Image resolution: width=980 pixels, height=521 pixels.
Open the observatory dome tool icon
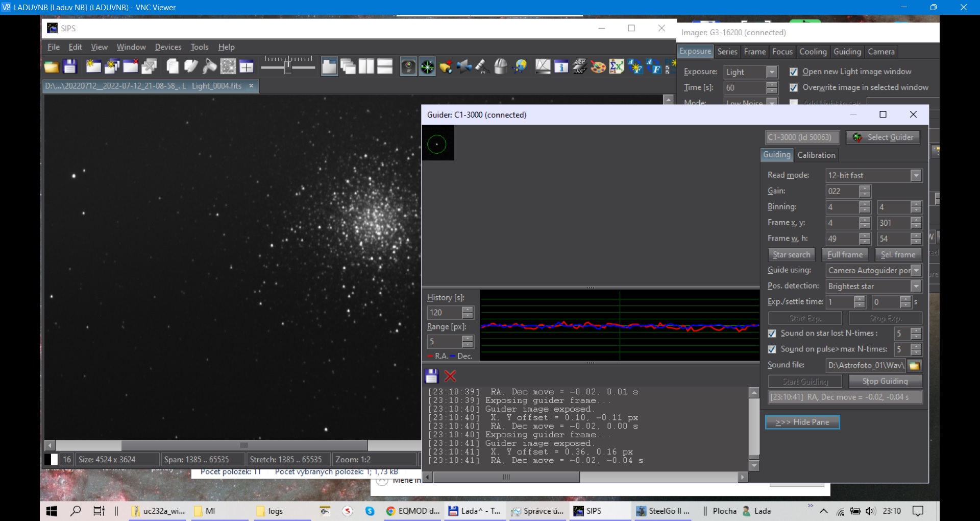[x=501, y=66]
